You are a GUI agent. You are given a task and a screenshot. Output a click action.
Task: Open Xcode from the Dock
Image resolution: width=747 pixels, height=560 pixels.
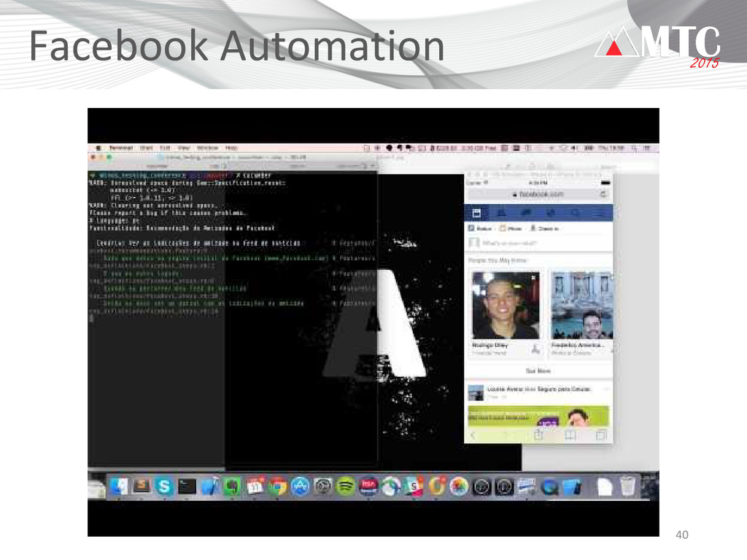[209, 486]
